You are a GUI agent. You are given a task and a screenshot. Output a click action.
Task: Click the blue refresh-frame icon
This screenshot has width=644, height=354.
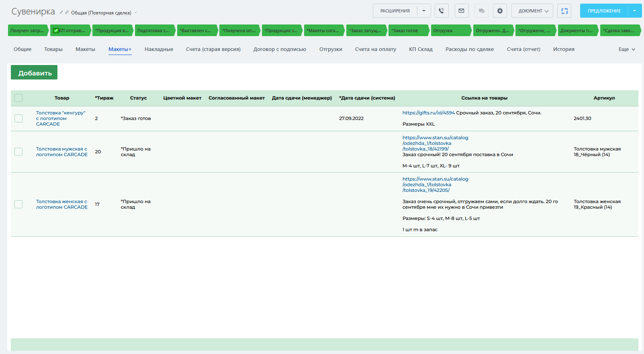pyautogui.click(x=564, y=11)
